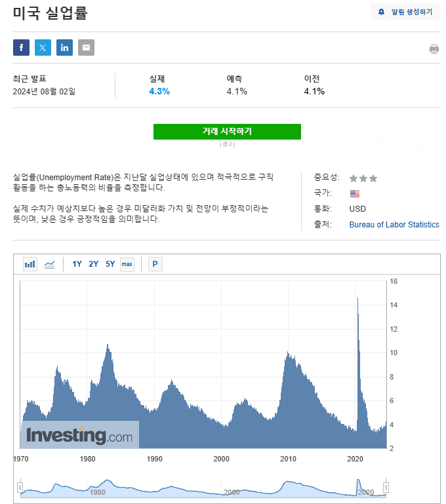The height and width of the screenshot is (504, 446).
Task: Select the max time range
Action: click(127, 264)
